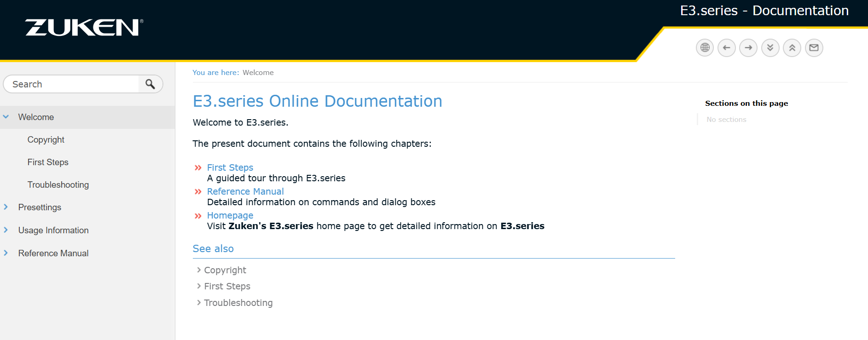Click the 'Visit Zuken's E3.series' description

point(376,226)
